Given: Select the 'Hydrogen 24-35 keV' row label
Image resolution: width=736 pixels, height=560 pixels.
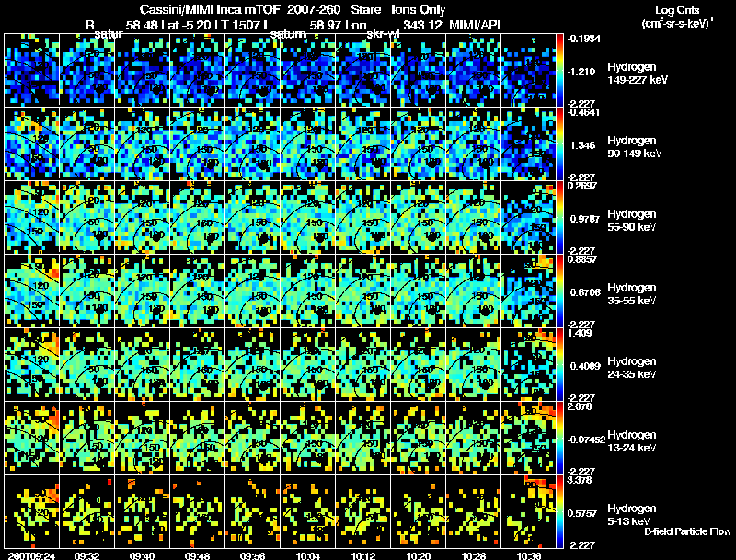Looking at the screenshot, I should 632,368.
